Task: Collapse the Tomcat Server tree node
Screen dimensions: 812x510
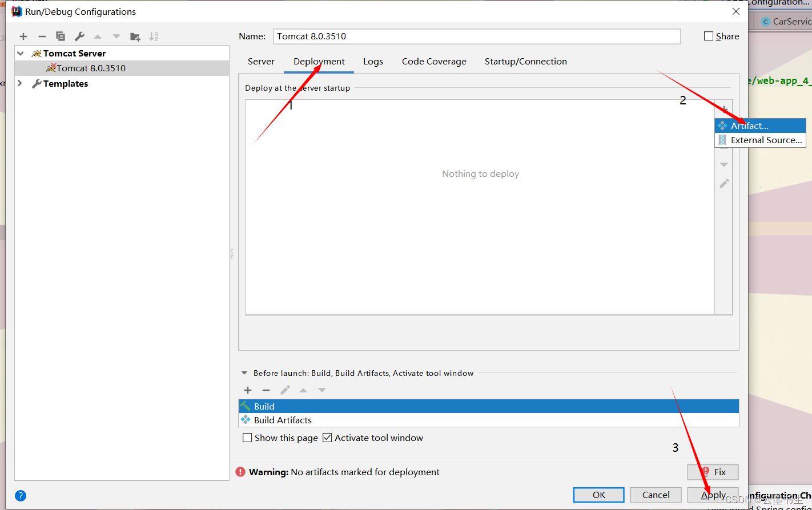Action: 21,53
